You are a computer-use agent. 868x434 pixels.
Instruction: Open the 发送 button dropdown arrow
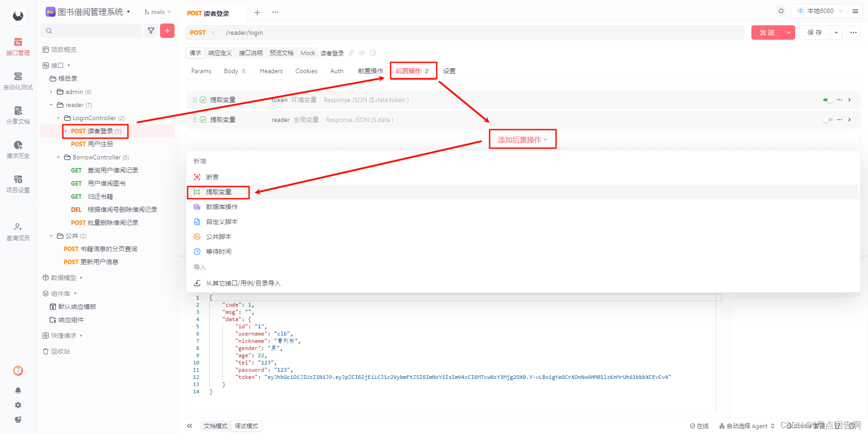[x=789, y=33]
